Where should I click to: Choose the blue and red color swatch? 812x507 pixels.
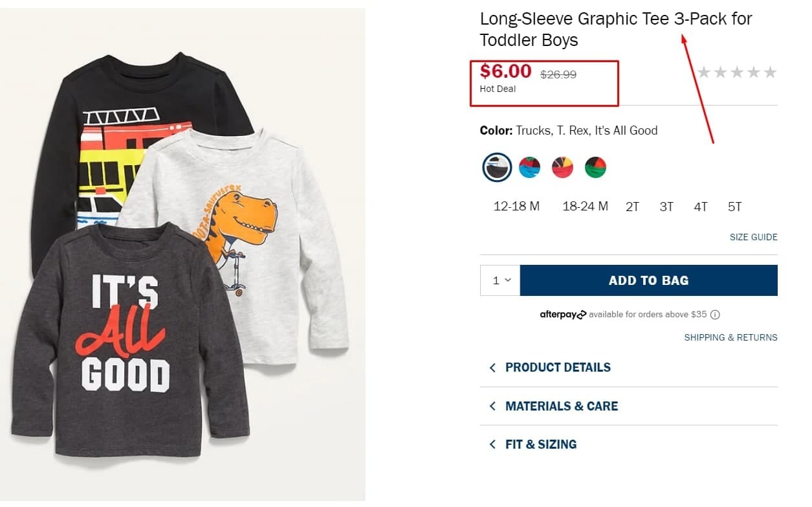click(530, 168)
